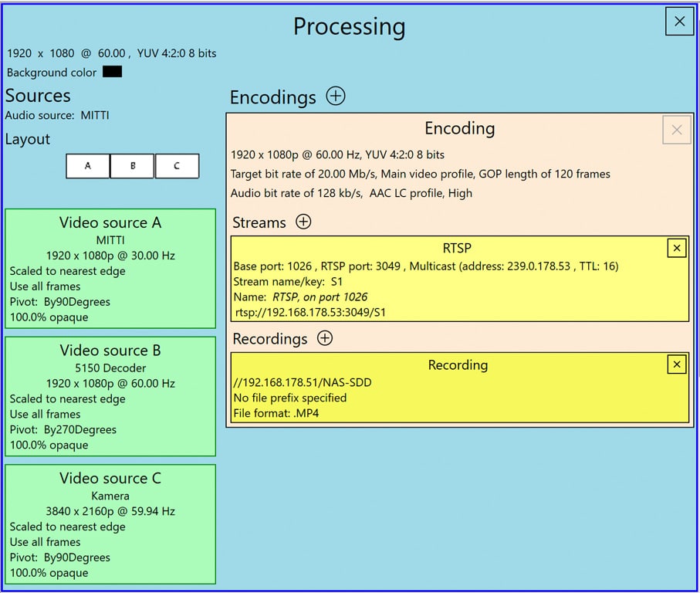
Task: Select layout cell C
Action: tap(177, 166)
